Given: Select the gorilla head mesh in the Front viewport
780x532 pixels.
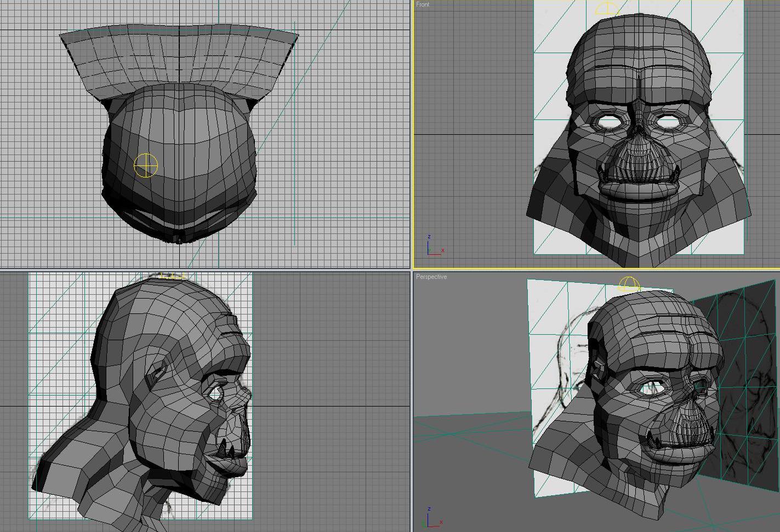Looking at the screenshot, I should [639, 140].
